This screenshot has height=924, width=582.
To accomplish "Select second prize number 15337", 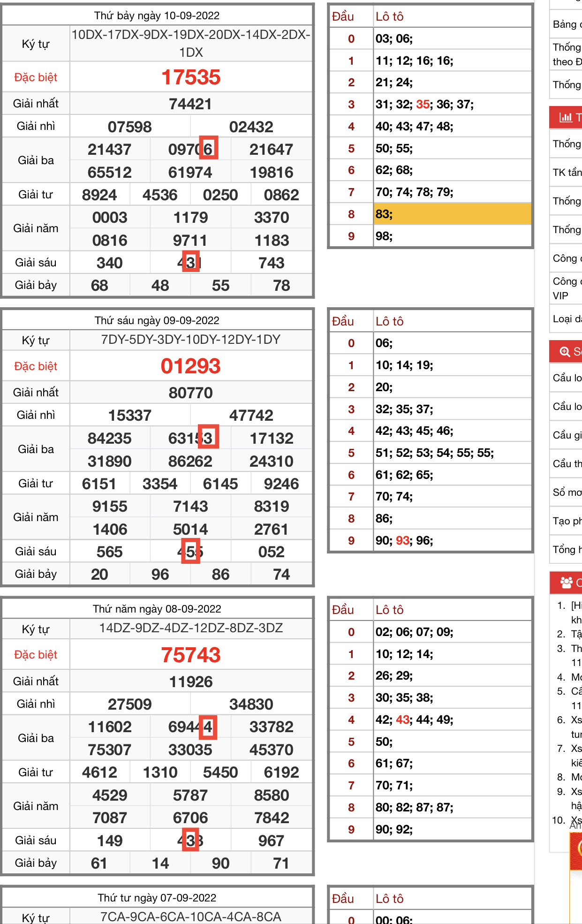I will pos(130,415).
